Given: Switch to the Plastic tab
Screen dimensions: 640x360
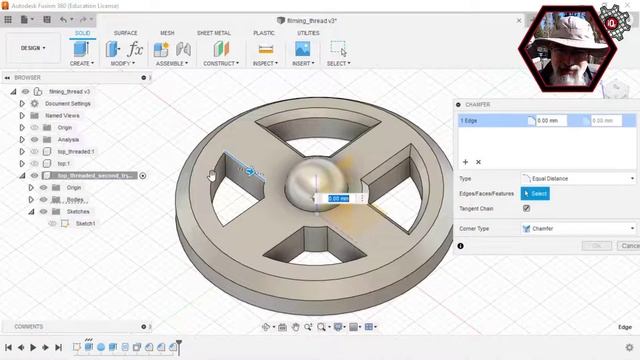Looking at the screenshot, I should (264, 33).
